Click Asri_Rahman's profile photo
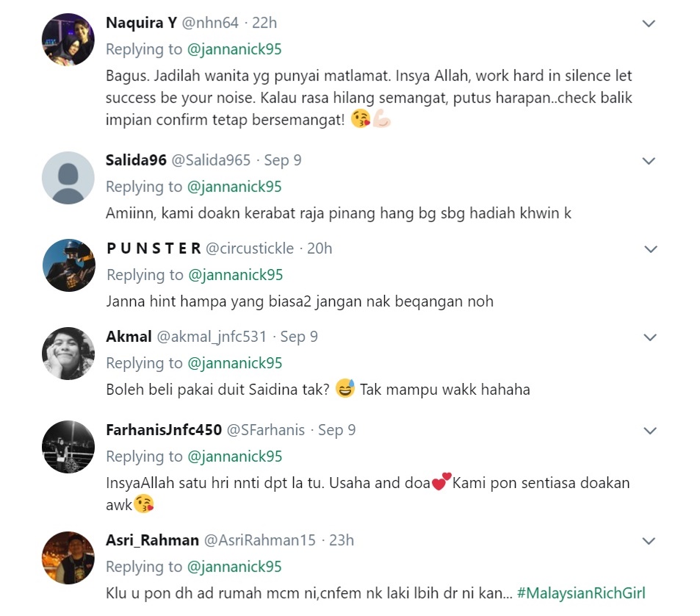This screenshot has width=700, height=616. coord(68,557)
